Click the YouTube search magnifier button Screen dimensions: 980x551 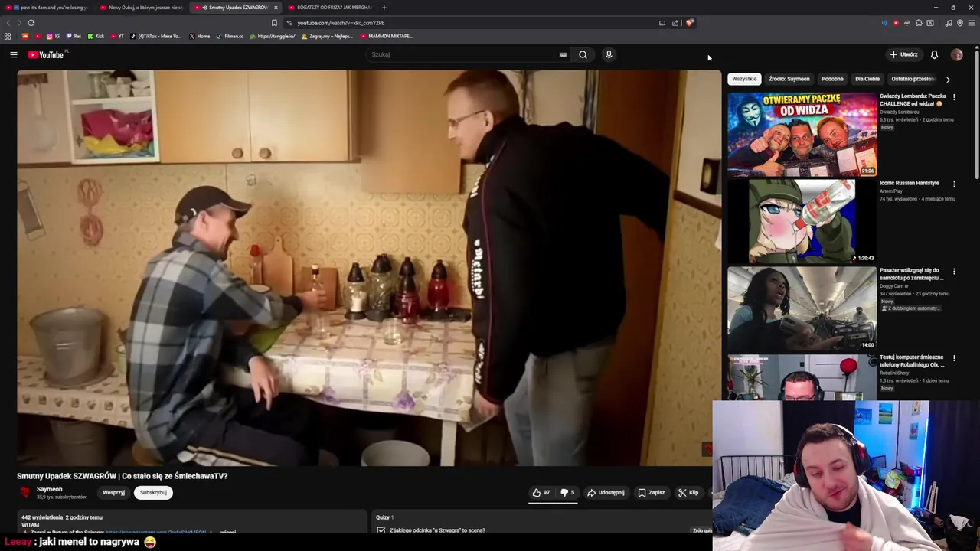pos(583,54)
